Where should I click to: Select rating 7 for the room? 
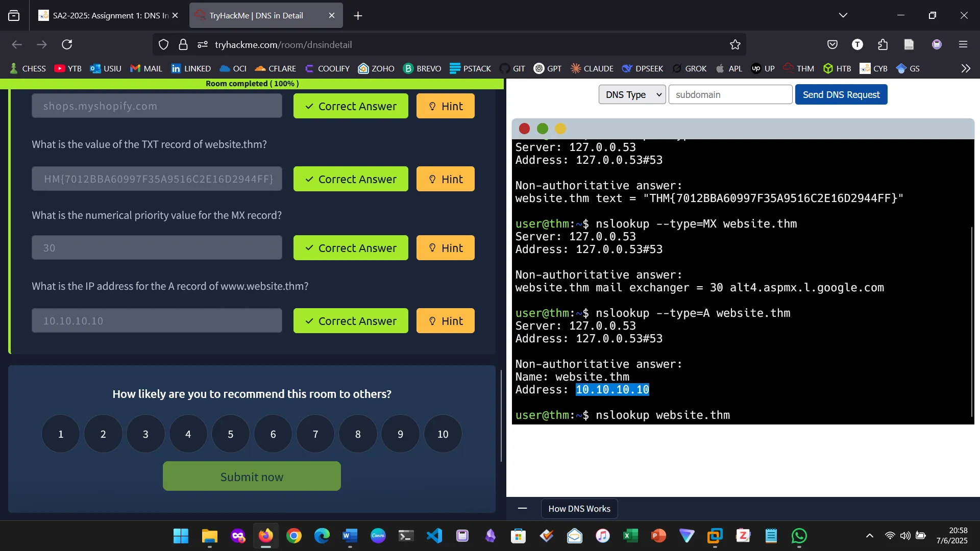pyautogui.click(x=315, y=434)
